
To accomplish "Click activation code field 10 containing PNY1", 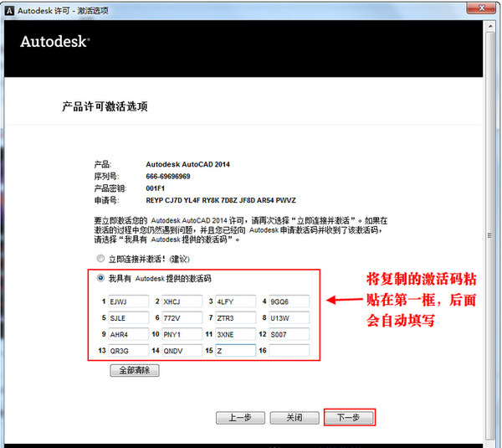I will pyautogui.click(x=182, y=334).
